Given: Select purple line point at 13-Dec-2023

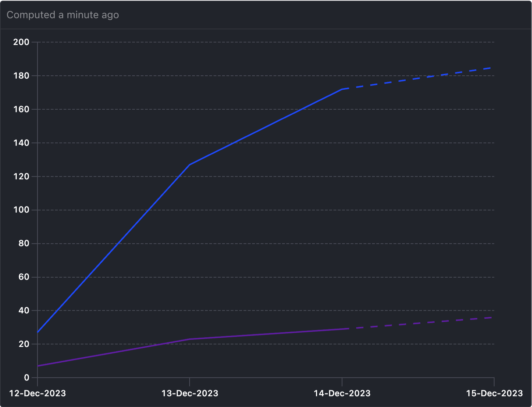Looking at the screenshot, I should [x=190, y=339].
